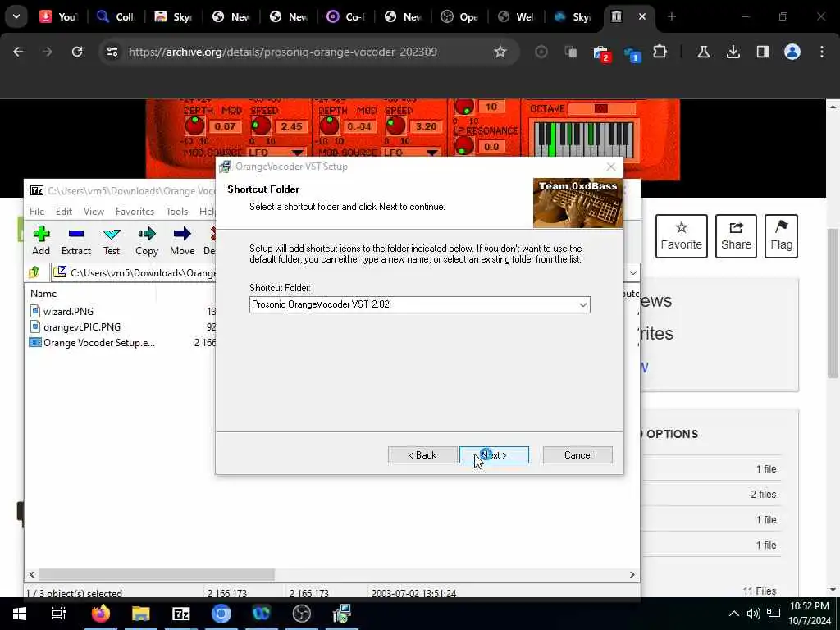Switch to the Wel tab
Viewport: 840px width, 630px height.
(517, 16)
